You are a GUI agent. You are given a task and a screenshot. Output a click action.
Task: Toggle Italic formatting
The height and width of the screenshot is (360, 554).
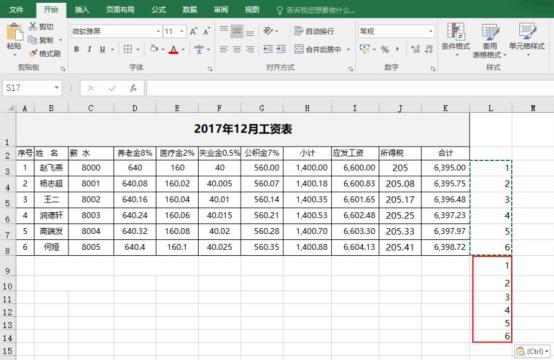[x=89, y=49]
